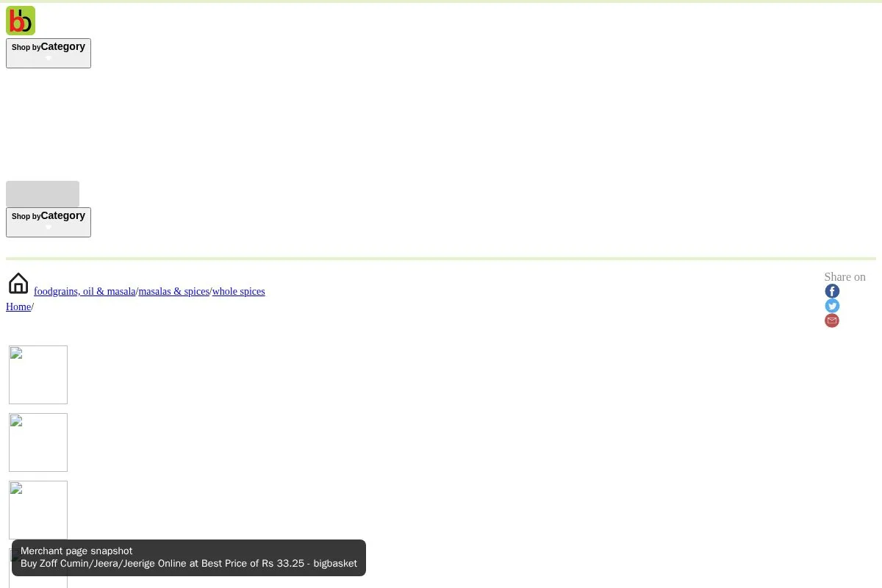Share the product on Facebook
Screen dimensions: 882x588
832,291
